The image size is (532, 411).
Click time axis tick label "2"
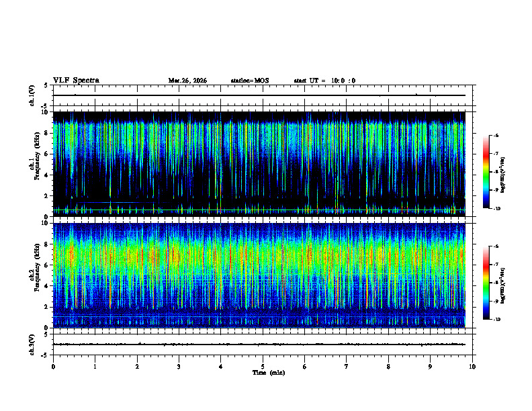[x=137, y=367]
